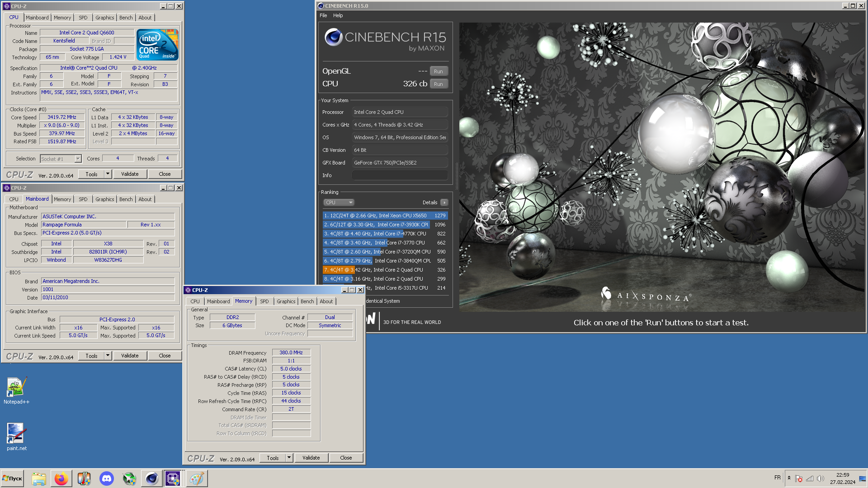Select ranking row i7-3930K scoring 1096

click(385, 225)
